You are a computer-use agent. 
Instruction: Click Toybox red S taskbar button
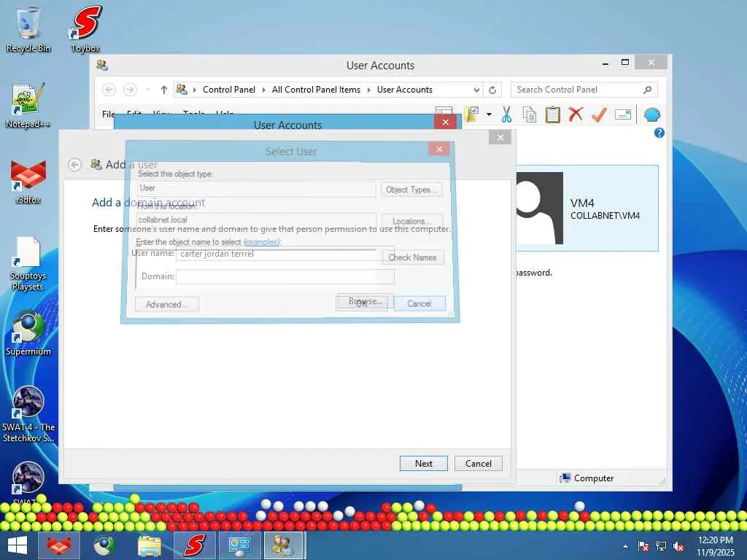[x=194, y=545]
